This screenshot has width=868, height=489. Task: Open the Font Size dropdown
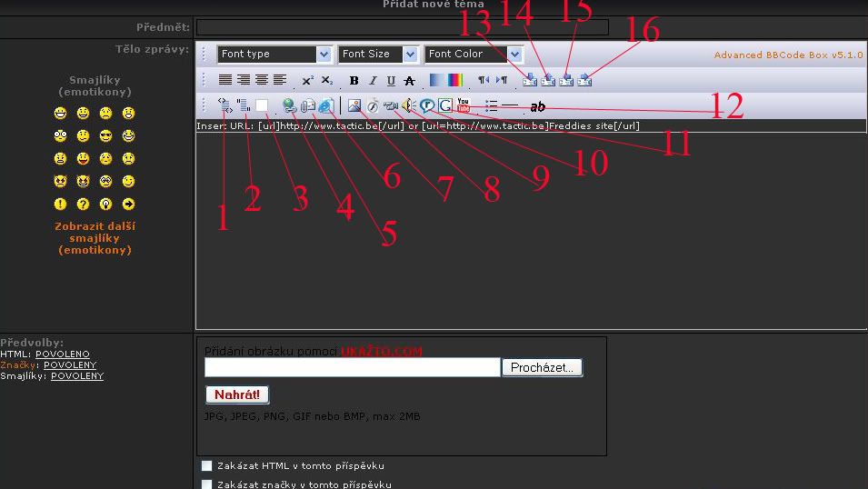(x=377, y=54)
